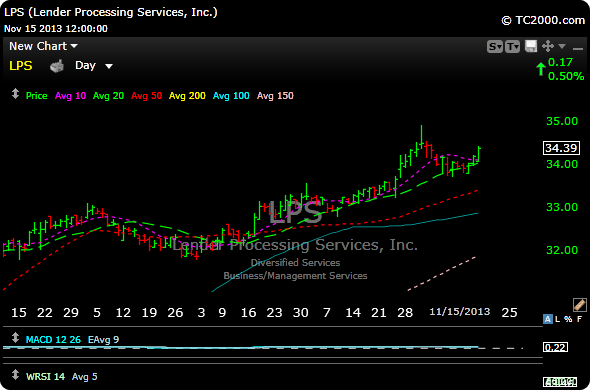Click the 25 date label on time axis
Viewport: 590px width, 390px height.
[509, 312]
